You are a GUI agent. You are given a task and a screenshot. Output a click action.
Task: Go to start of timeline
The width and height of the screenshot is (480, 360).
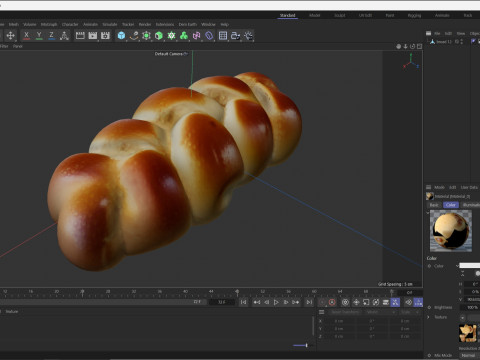click(x=243, y=302)
